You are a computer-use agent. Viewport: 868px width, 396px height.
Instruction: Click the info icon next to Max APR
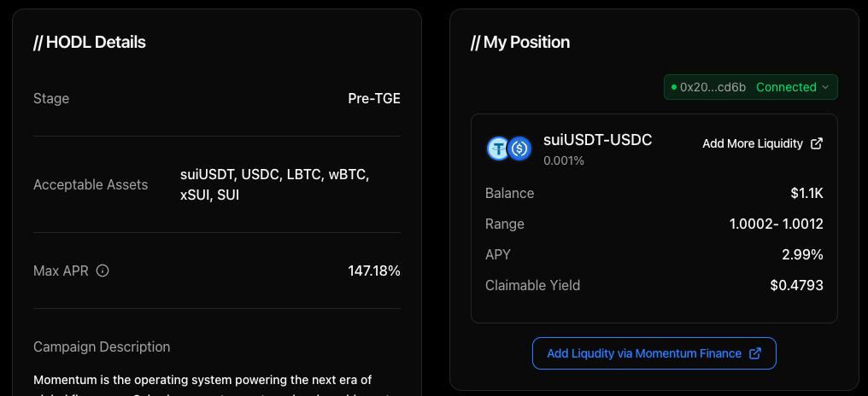pos(103,271)
